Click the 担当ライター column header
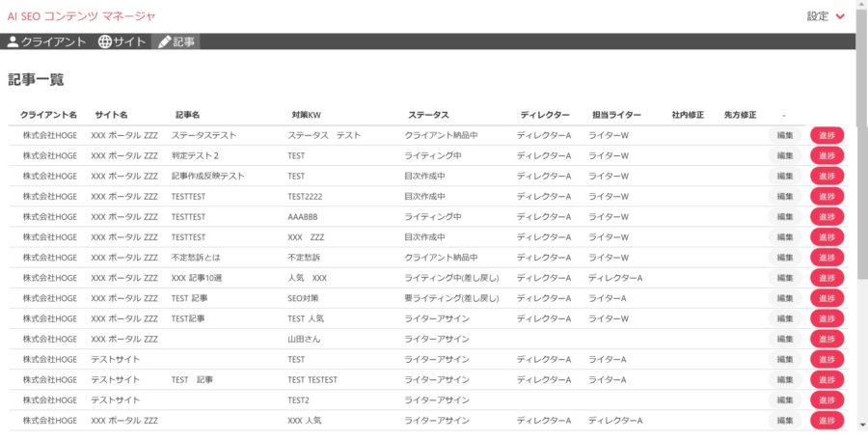Viewport: 868px width, 440px height. click(x=616, y=115)
